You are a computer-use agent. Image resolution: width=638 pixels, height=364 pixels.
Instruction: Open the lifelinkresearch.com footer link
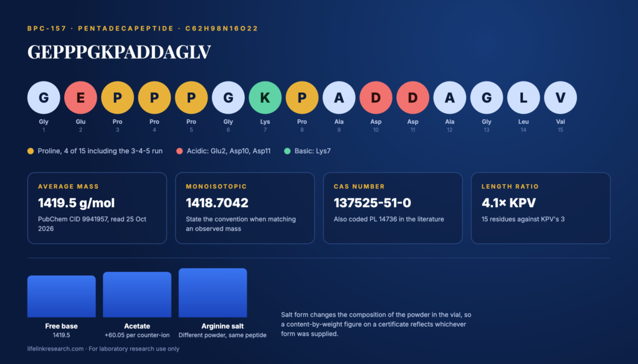pos(55,348)
